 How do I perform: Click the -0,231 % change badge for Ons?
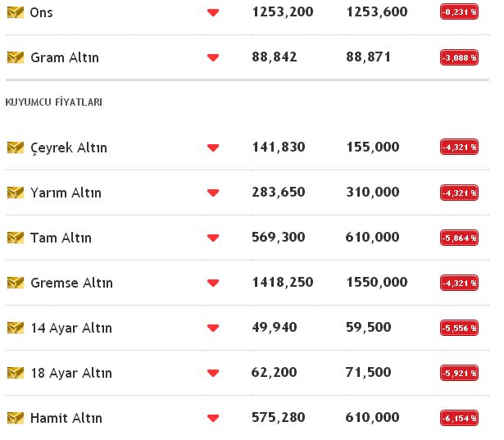tap(459, 12)
